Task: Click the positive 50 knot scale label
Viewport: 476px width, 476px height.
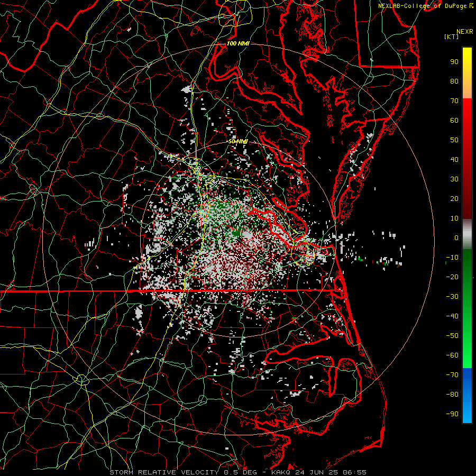Action: [x=454, y=140]
